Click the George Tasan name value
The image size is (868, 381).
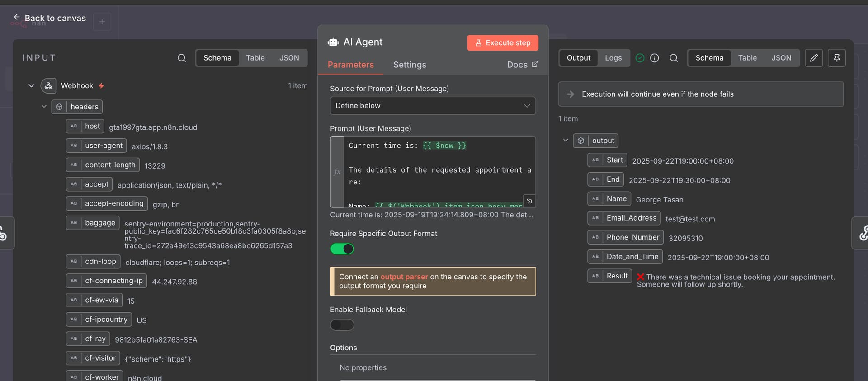[660, 200]
